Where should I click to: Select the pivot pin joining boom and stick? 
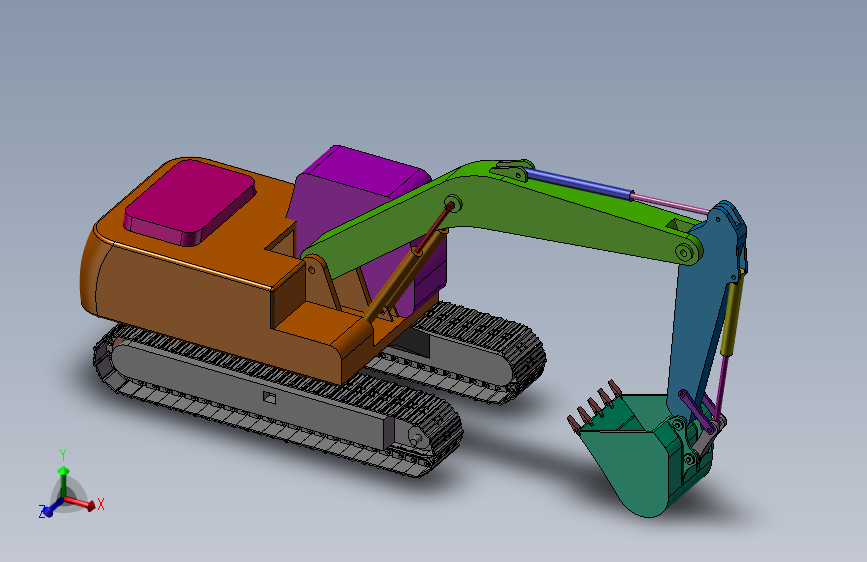tap(685, 253)
